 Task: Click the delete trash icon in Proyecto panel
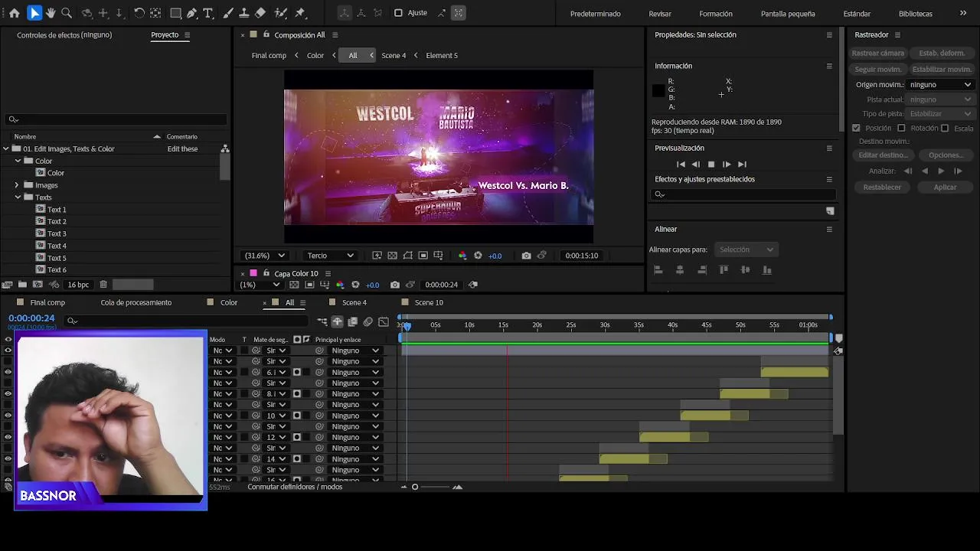pyautogui.click(x=103, y=285)
